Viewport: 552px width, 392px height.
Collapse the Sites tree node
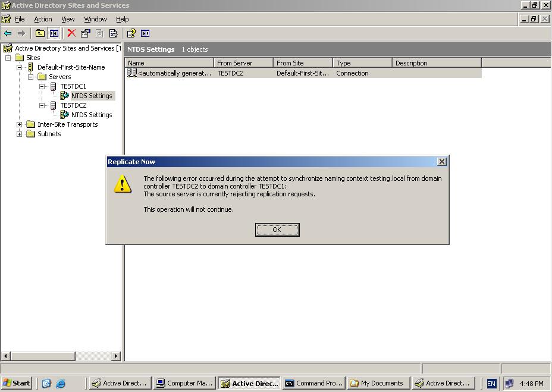coord(8,58)
